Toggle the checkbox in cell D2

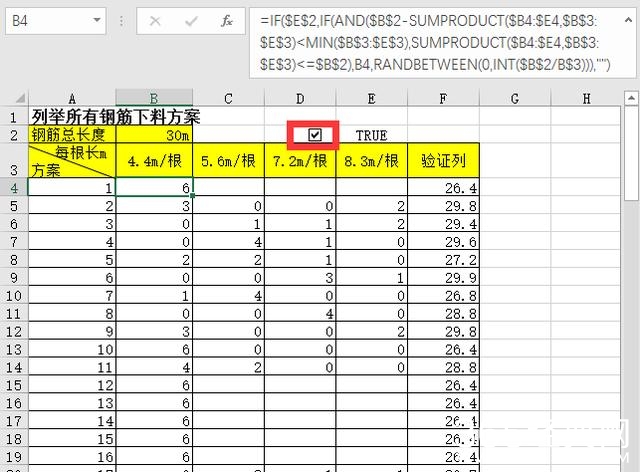point(315,135)
